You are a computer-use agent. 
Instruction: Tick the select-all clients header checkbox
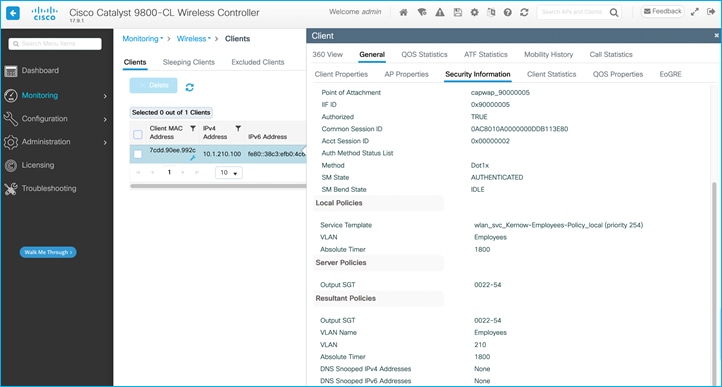(x=138, y=135)
